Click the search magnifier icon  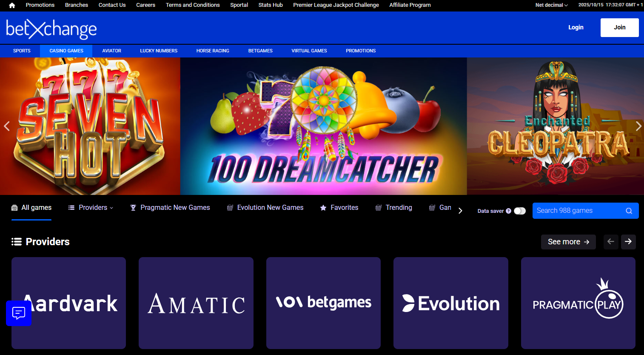coord(629,211)
